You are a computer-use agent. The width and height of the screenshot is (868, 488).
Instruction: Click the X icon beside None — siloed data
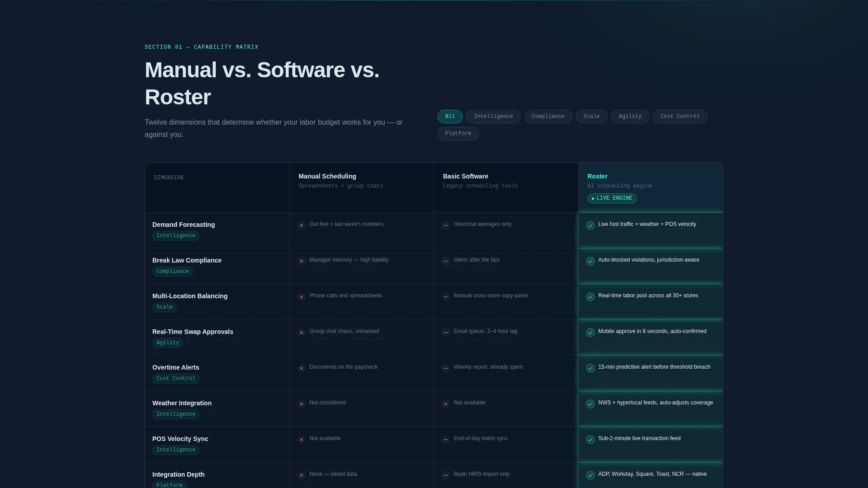coord(302,475)
